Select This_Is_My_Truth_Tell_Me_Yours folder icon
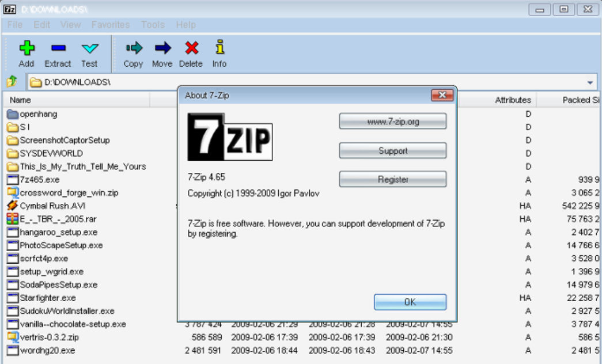 [x=13, y=166]
